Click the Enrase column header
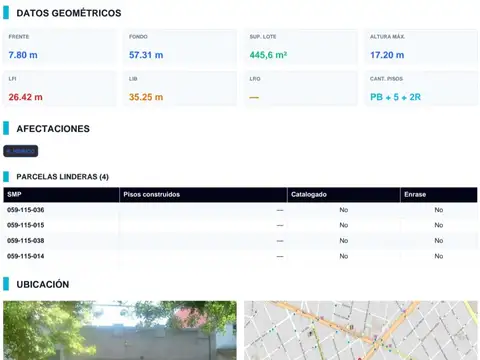 (x=439, y=195)
